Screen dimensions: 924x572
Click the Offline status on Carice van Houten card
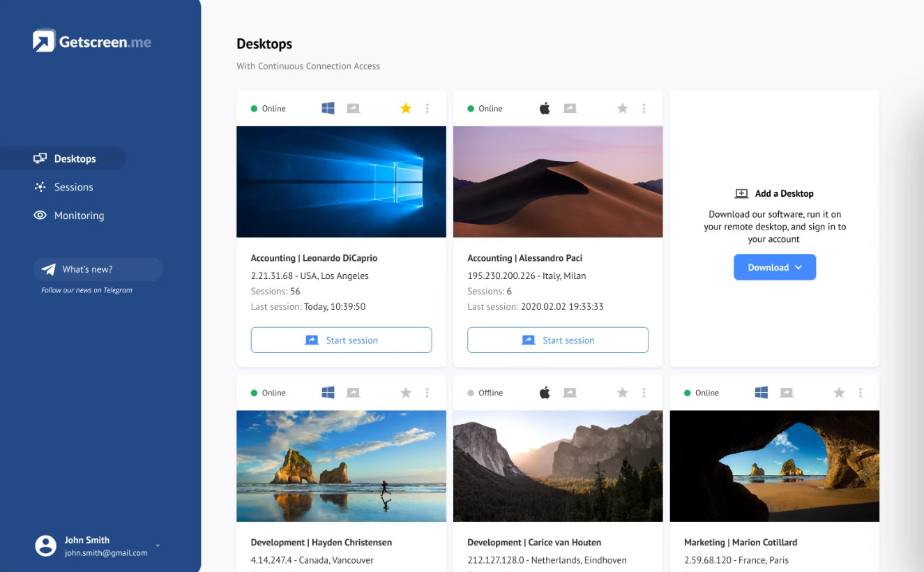(x=485, y=393)
